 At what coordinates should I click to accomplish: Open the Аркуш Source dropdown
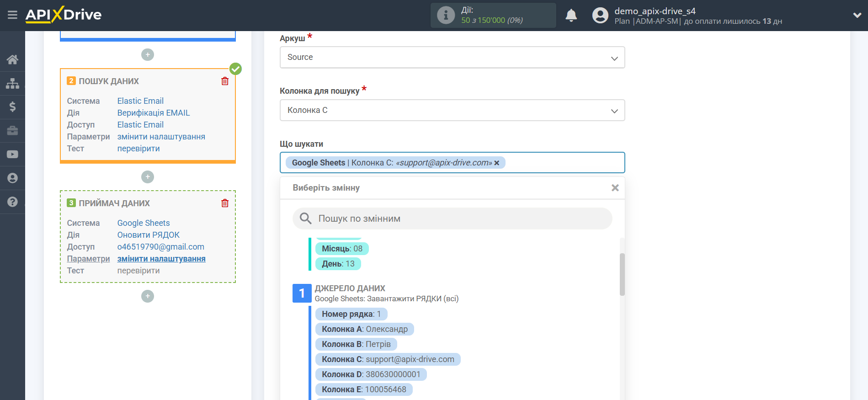[x=452, y=58]
